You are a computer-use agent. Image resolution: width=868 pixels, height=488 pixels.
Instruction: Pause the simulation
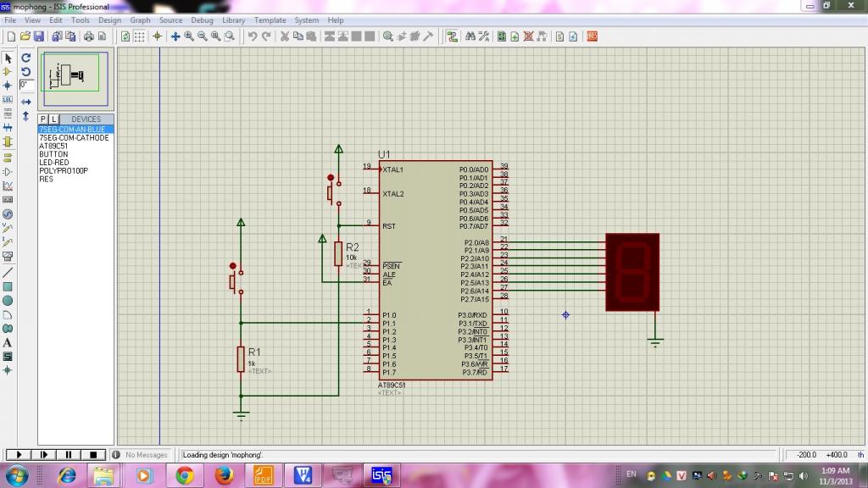(x=70, y=455)
